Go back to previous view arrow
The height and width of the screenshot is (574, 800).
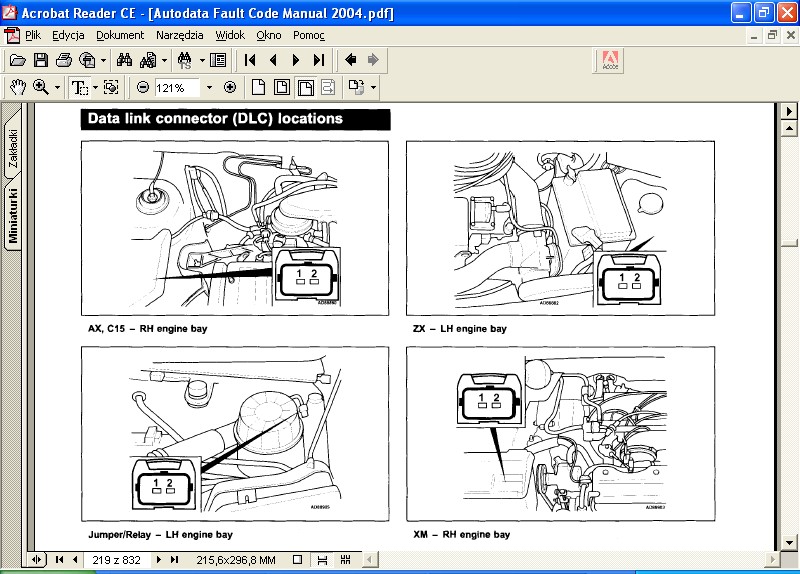click(351, 60)
